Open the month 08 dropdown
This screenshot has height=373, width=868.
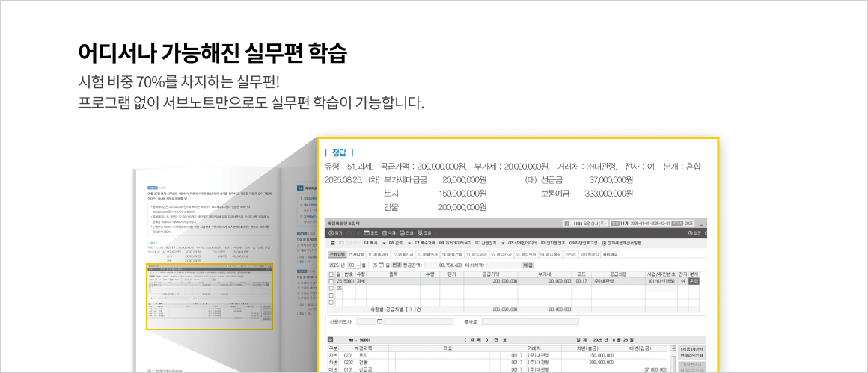354,265
